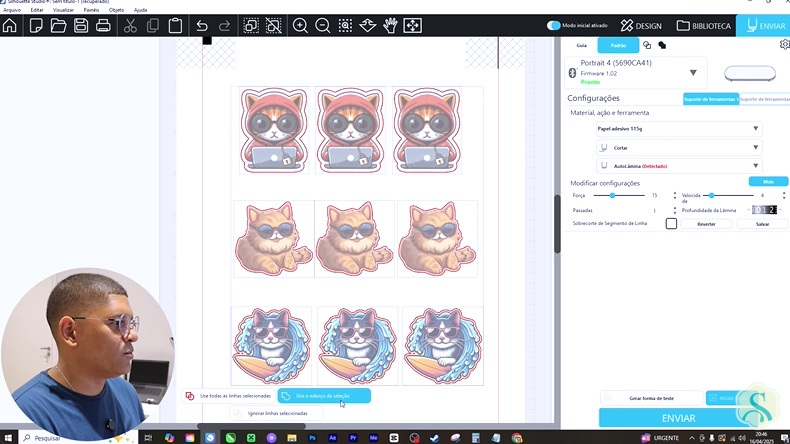The width and height of the screenshot is (790, 444).
Task: Select the Padrão tab
Action: (618, 45)
